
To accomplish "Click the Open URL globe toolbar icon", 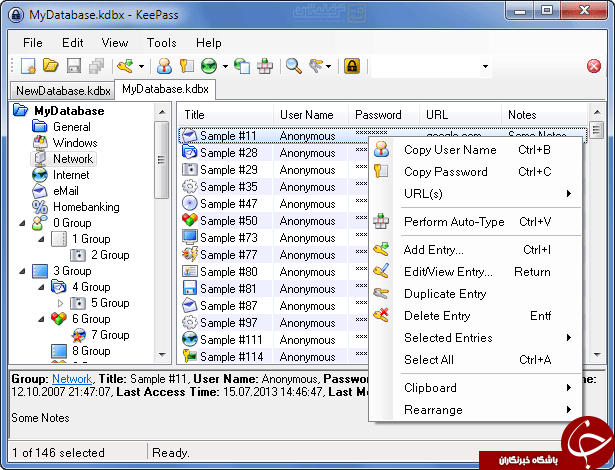I will pyautogui.click(x=209, y=66).
